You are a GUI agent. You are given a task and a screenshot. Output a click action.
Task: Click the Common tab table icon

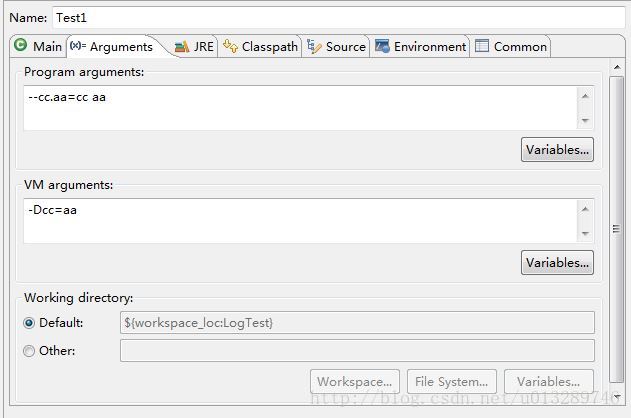(482, 46)
